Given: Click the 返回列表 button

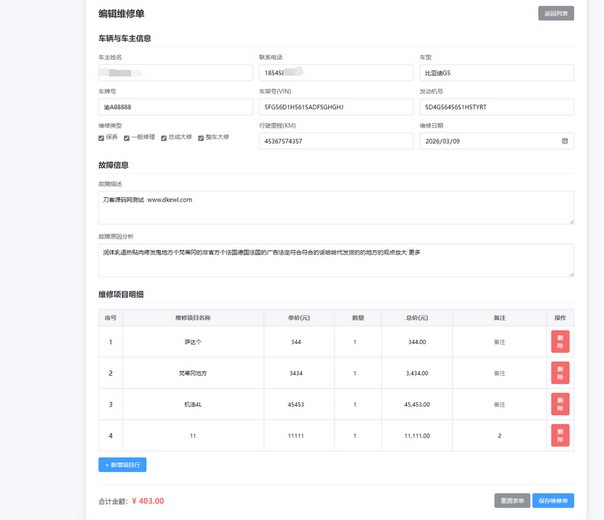Looking at the screenshot, I should click(x=556, y=14).
